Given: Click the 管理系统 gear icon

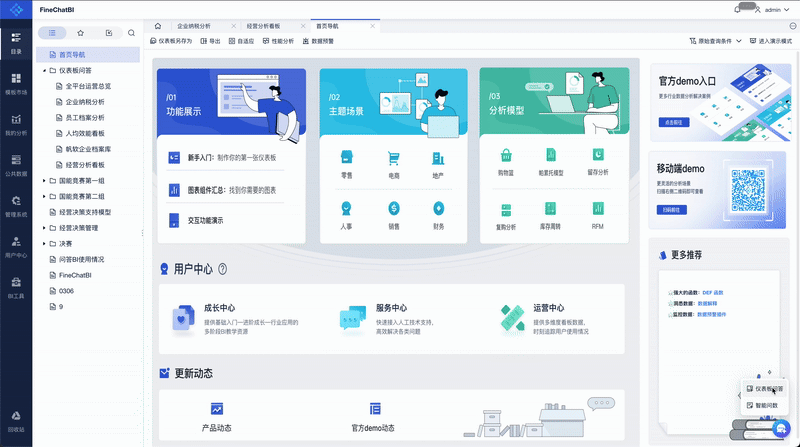Looking at the screenshot, I should (x=16, y=206).
